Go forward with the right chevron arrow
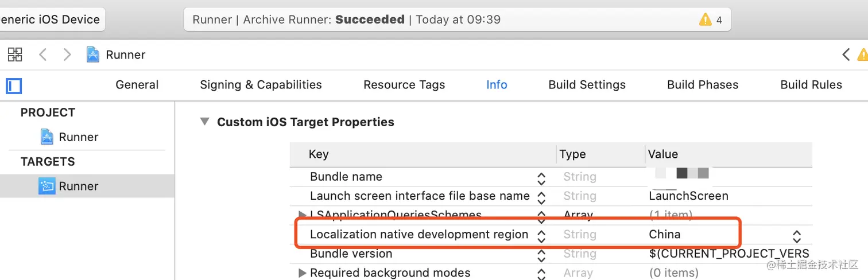Viewport: 868px width, 280px height. pos(67,55)
